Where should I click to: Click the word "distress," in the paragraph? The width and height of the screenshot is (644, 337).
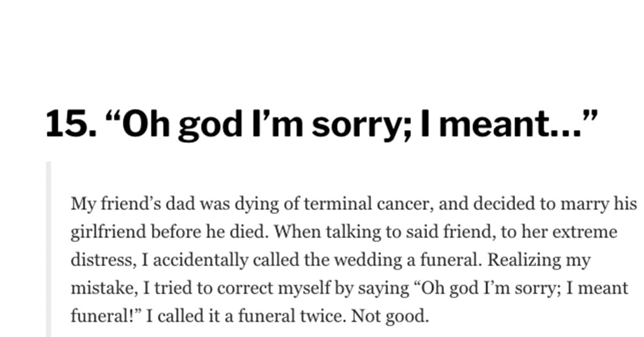click(104, 260)
